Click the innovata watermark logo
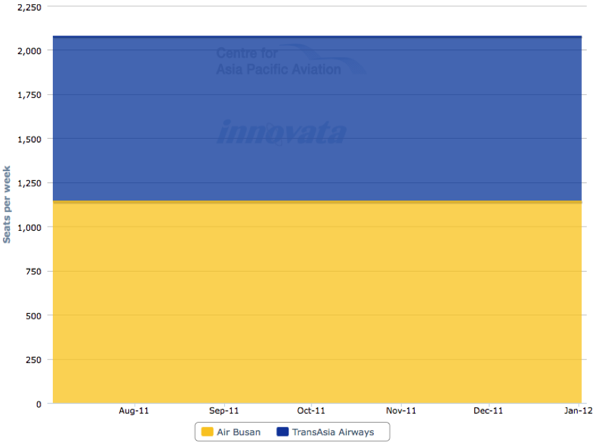Image resolution: width=600 pixels, height=445 pixels. tap(283, 132)
